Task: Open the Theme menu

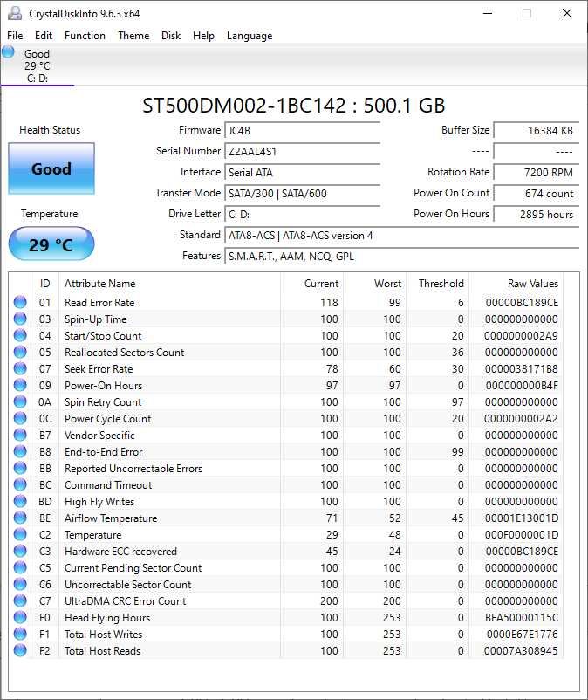Action: coord(133,36)
